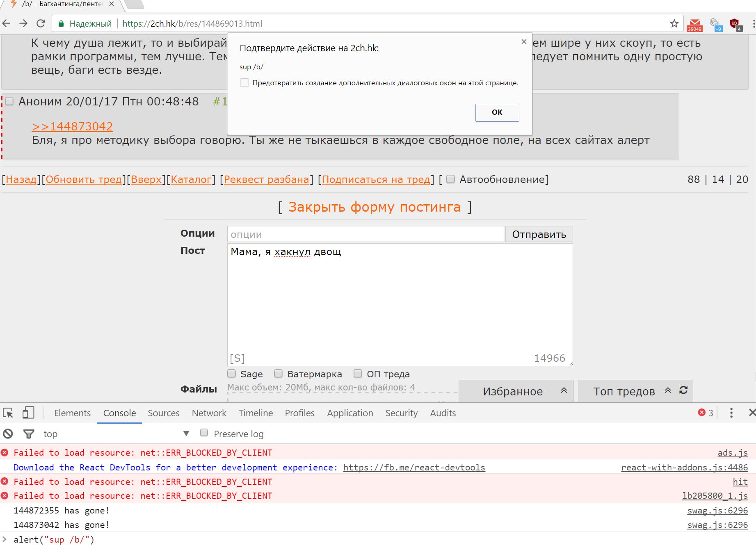Open the Gmail extension showing 39049
Screen dimensions: 756x550
coord(695,25)
